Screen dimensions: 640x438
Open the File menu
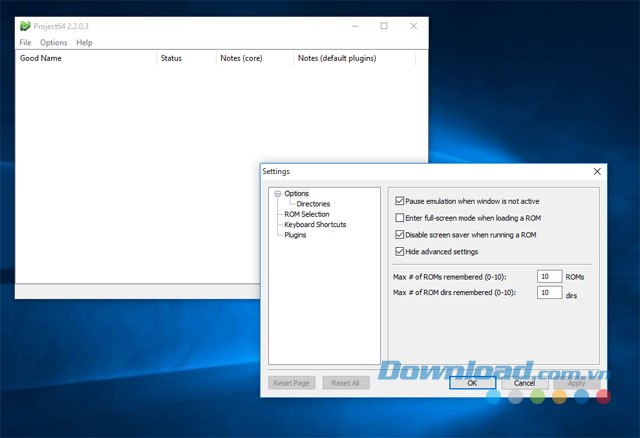pyautogui.click(x=25, y=43)
